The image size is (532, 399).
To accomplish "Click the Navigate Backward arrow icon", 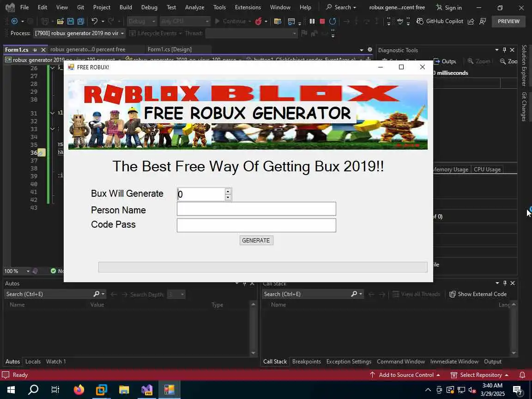I will tap(15, 21).
